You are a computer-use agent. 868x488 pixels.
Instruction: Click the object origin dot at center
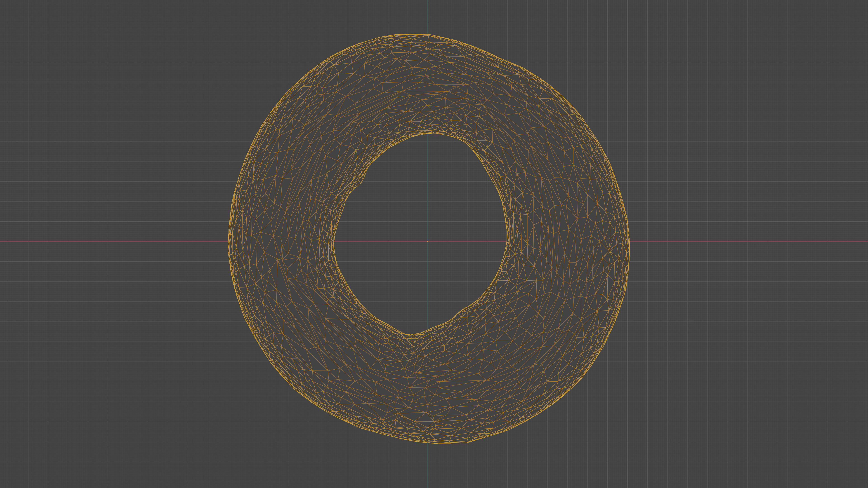click(428, 242)
